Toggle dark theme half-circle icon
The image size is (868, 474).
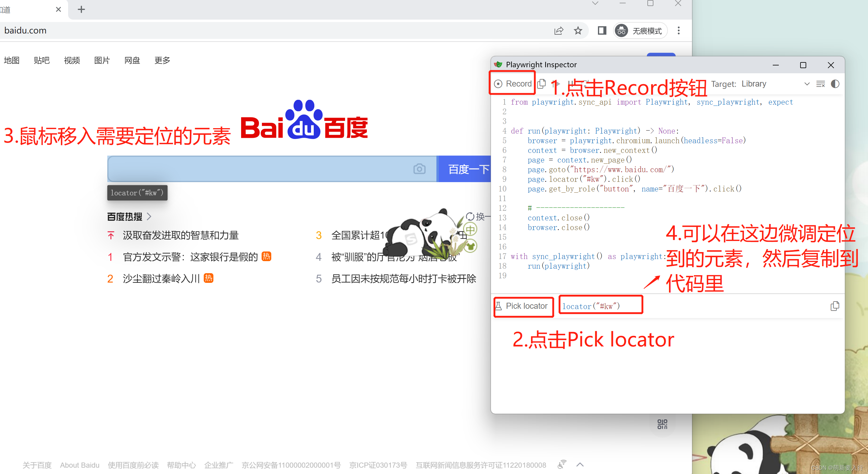[x=835, y=84]
